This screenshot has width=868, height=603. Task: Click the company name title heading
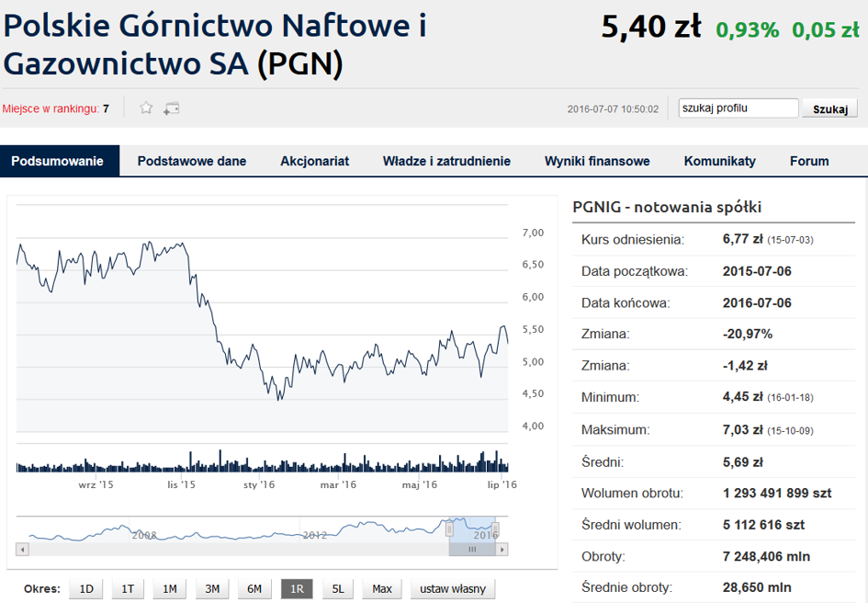pos(215,44)
